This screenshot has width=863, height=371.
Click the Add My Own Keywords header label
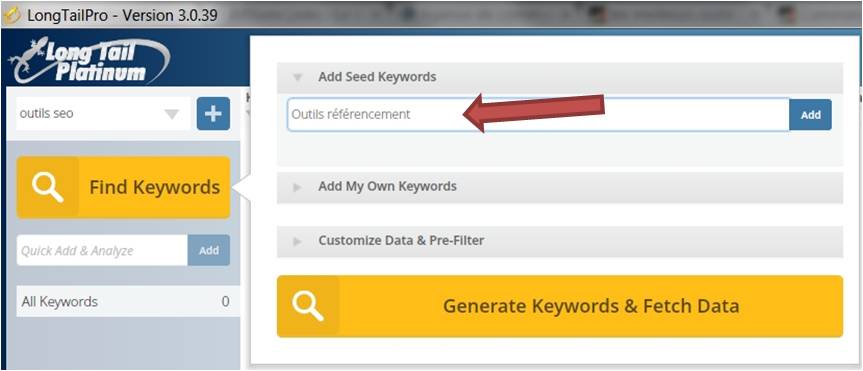tap(387, 187)
